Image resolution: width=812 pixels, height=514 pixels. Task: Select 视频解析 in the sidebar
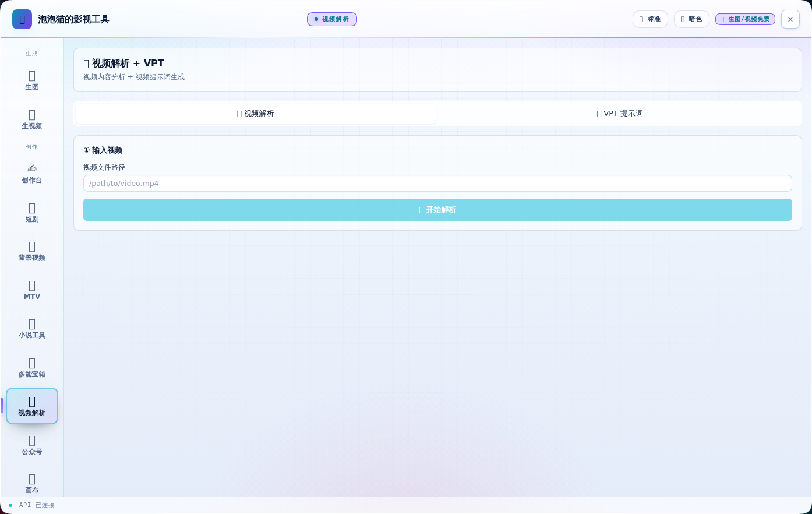click(x=32, y=406)
